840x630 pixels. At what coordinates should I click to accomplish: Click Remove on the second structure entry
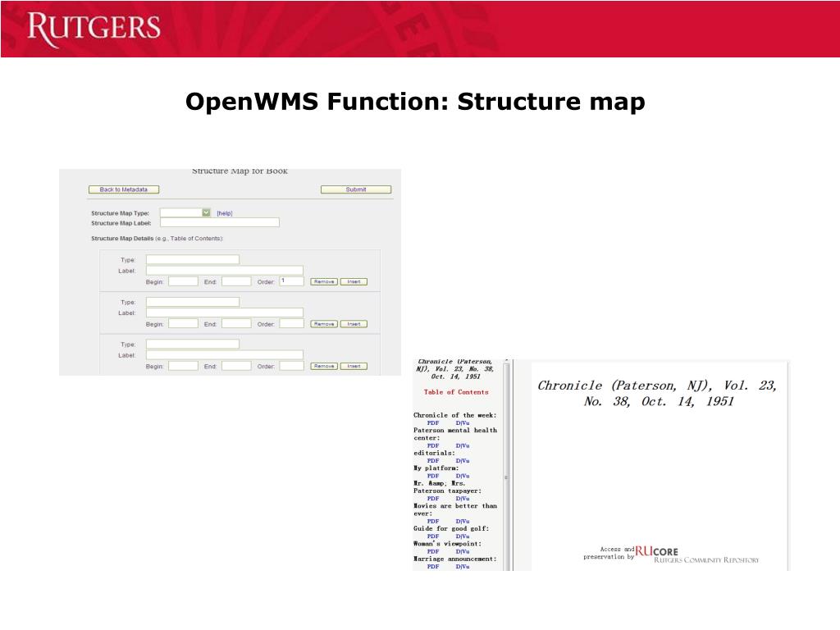click(323, 324)
